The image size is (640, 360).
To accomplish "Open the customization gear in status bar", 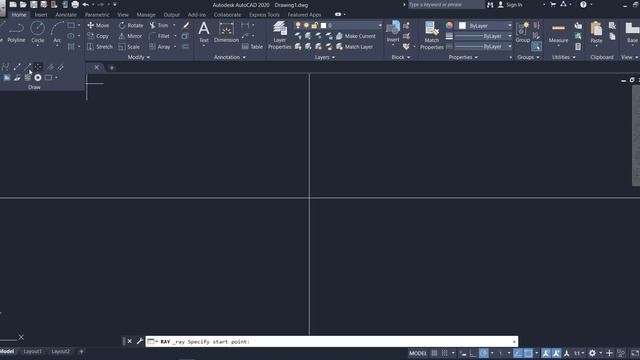I will (592, 353).
